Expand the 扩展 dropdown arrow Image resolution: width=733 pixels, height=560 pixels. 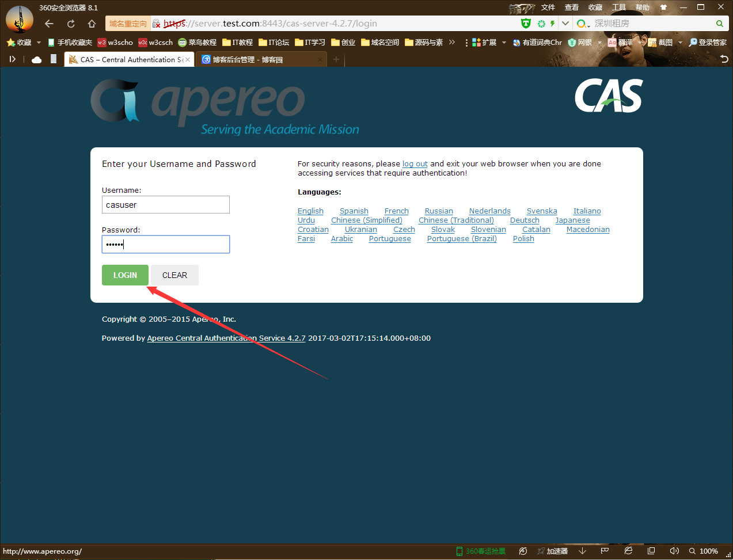click(x=504, y=43)
